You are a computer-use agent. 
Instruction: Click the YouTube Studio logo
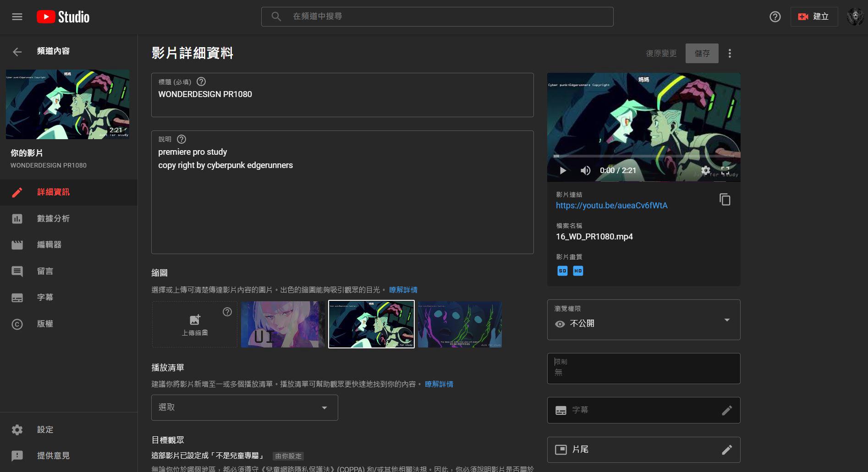[63, 17]
